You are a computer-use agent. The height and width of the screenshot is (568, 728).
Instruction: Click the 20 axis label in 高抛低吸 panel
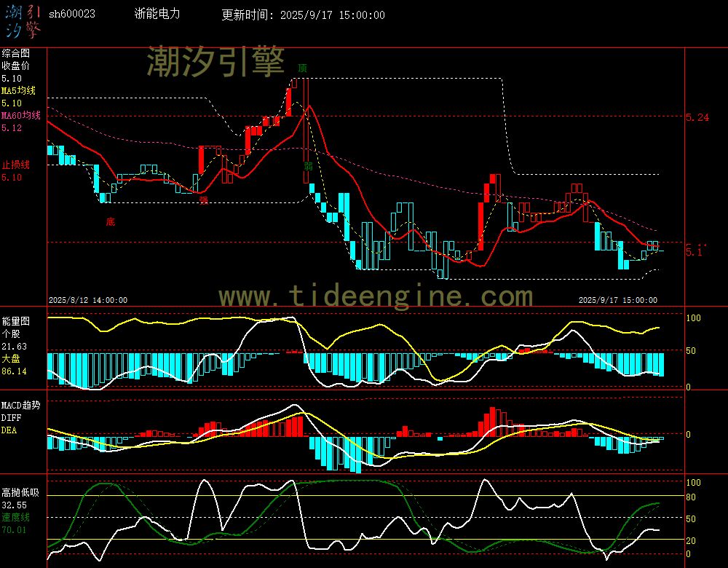(x=691, y=541)
